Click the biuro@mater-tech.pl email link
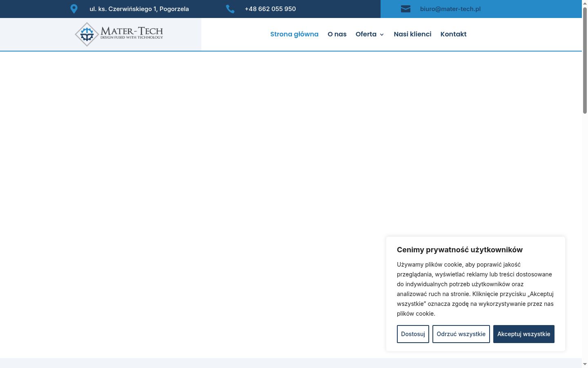The height and width of the screenshot is (368, 588). coord(450,9)
